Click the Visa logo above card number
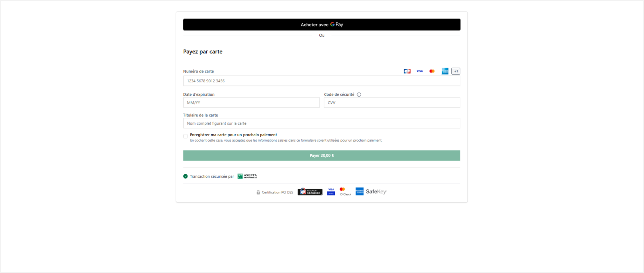The height and width of the screenshot is (273, 644). (419, 71)
